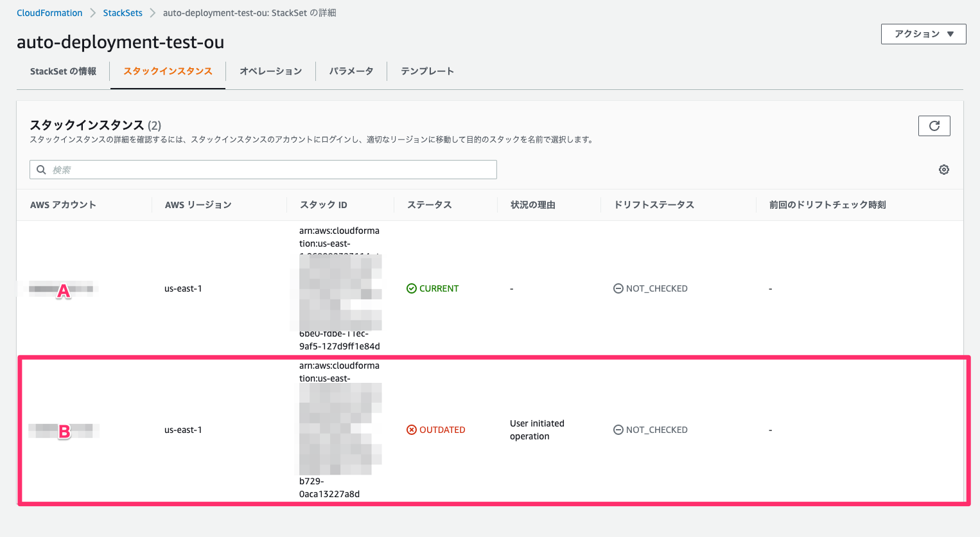Navigate to CloudFormation via breadcrumb link
Screen dimensions: 980x537
(x=49, y=12)
